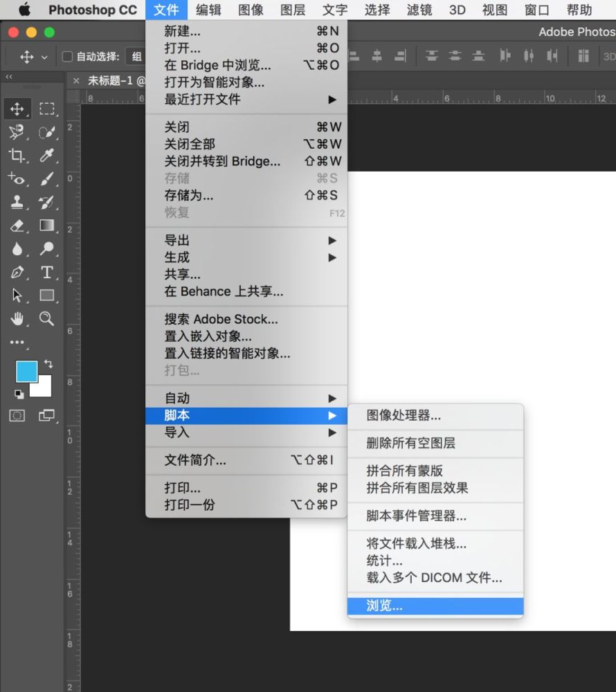616x692 pixels.
Task: Click the Zoom magnifier tool
Action: 46,318
